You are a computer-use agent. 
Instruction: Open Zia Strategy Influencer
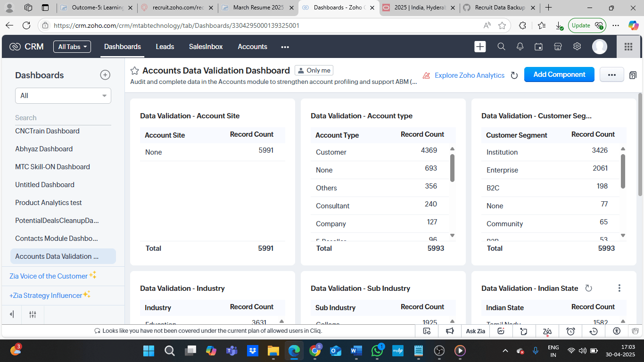coord(46,296)
